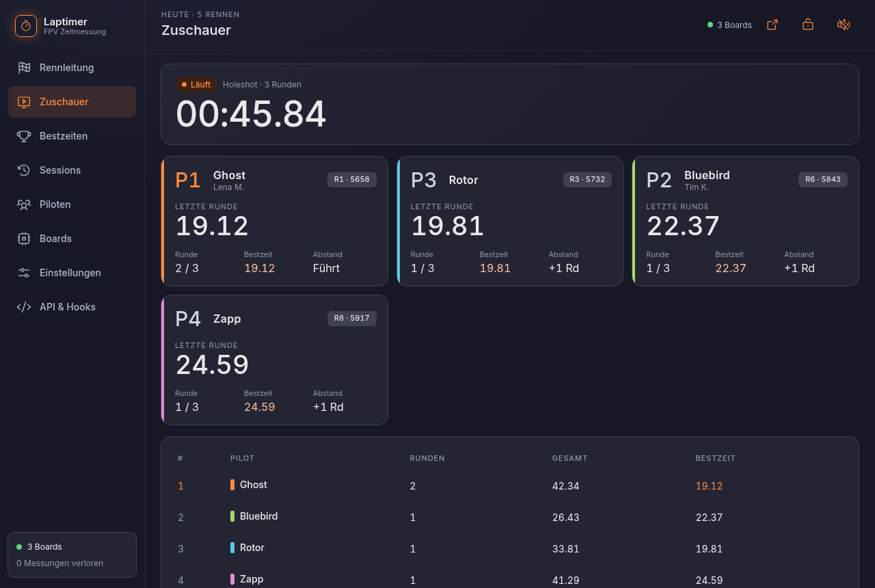Image resolution: width=875 pixels, height=588 pixels.
Task: Click the unlock padlock icon in header
Action: pos(808,25)
